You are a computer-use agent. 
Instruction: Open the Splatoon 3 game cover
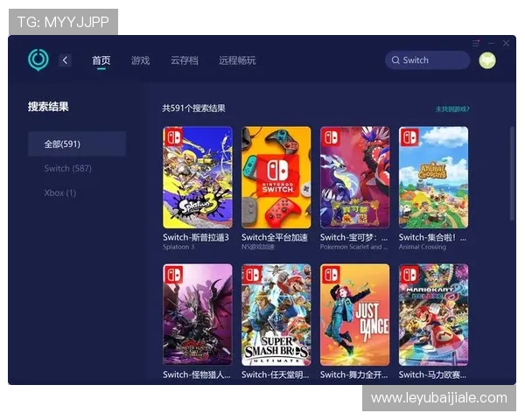[198, 178]
